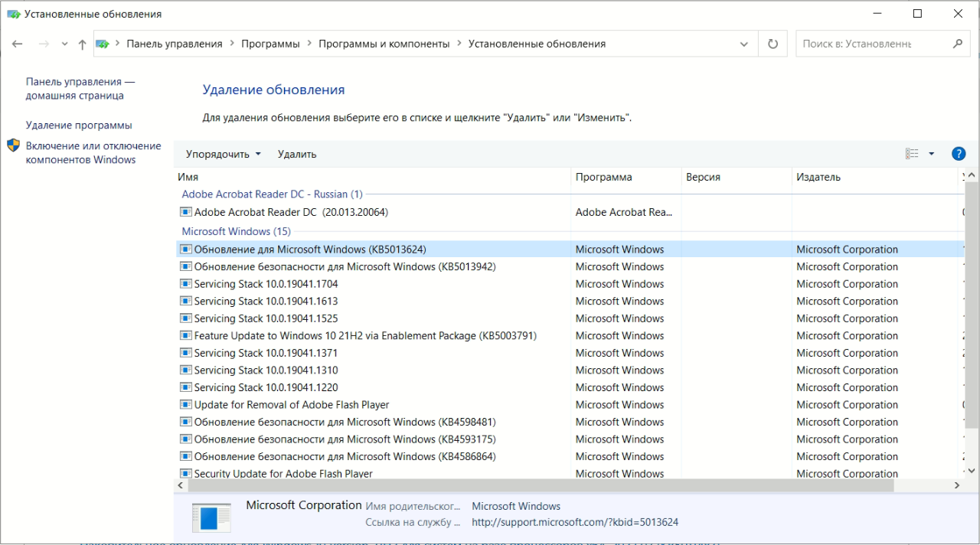Viewport: 980px width, 545px height.
Task: Sort by Имя column header
Action: click(372, 177)
